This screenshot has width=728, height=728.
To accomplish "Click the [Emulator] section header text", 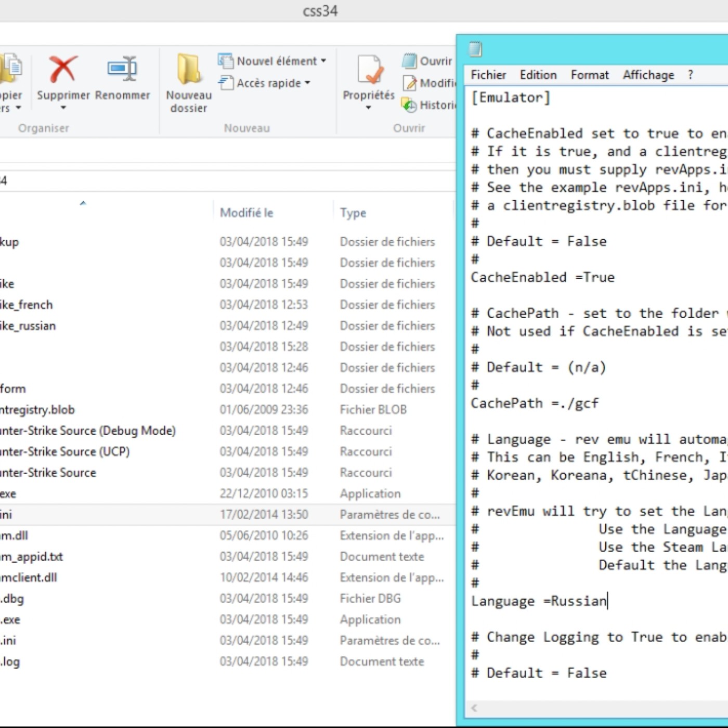I will [510, 98].
